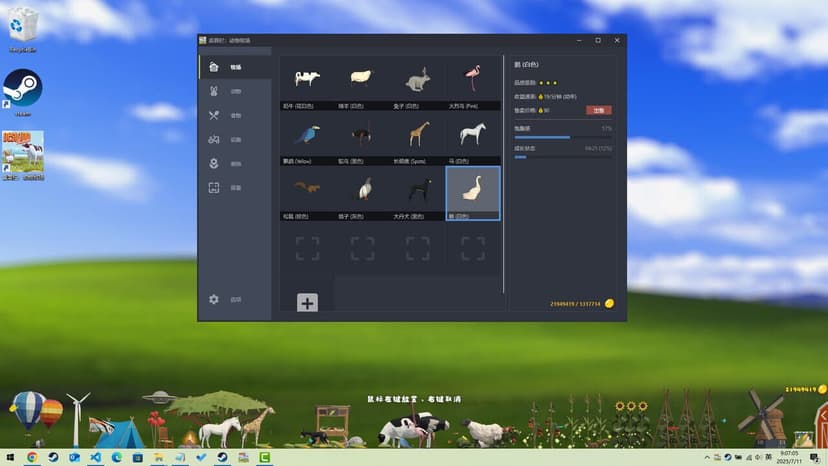This screenshot has width=828, height=466.
Task: Click the animal list vertical scrollbar
Action: [503, 174]
